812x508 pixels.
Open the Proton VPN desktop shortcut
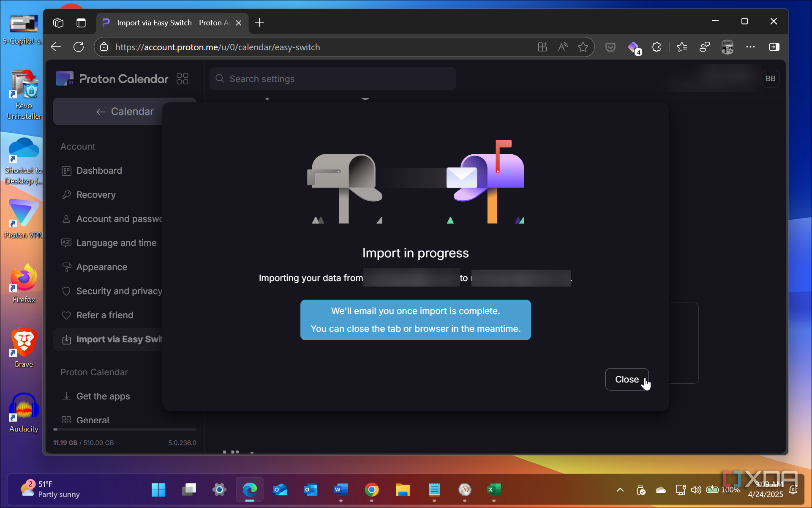tap(24, 219)
